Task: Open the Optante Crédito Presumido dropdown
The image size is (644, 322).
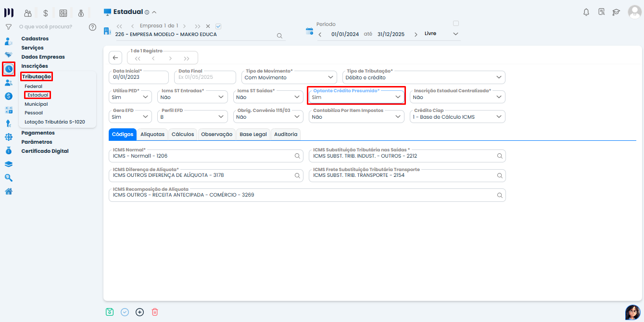Action: (356, 97)
